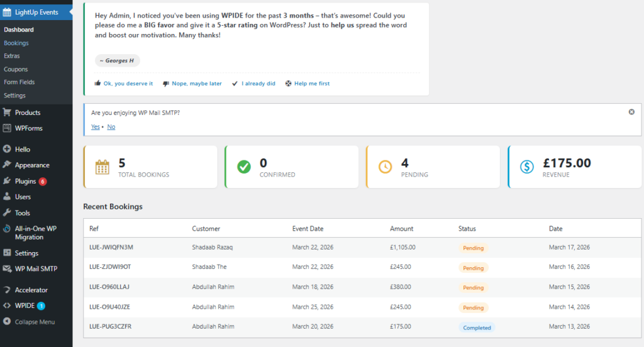This screenshot has width=644, height=347.
Task: Click the £1,105.00 amount cell
Action: pos(402,247)
